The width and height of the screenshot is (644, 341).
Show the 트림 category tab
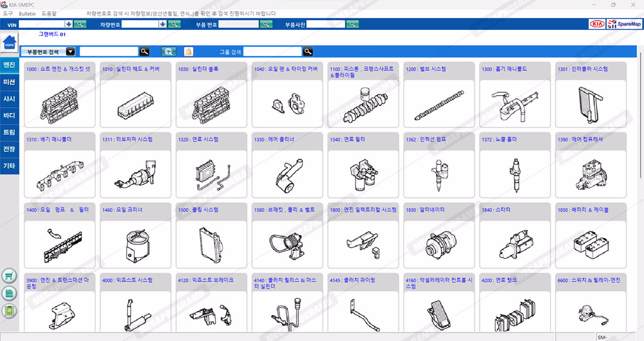pyautogui.click(x=9, y=133)
